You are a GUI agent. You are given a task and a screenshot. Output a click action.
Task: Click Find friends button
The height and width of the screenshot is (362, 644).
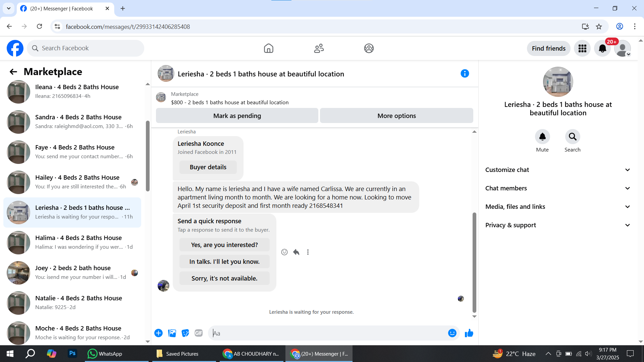[549, 49]
